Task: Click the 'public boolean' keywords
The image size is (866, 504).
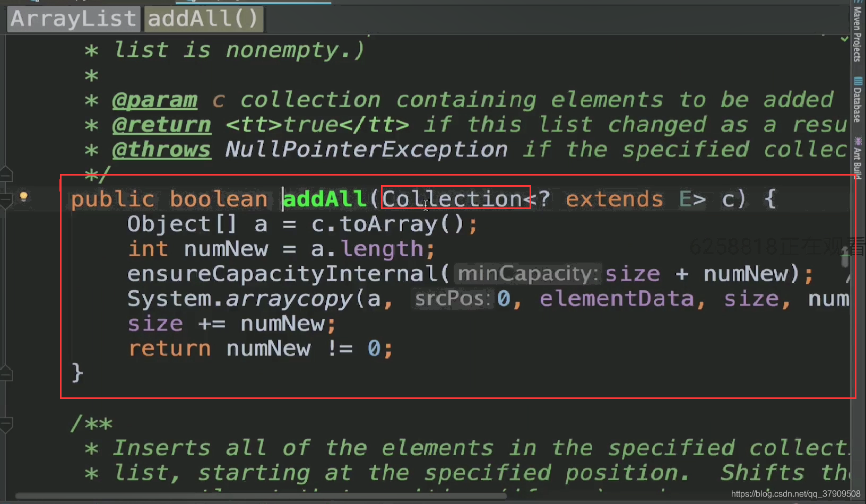Action: coord(169,199)
